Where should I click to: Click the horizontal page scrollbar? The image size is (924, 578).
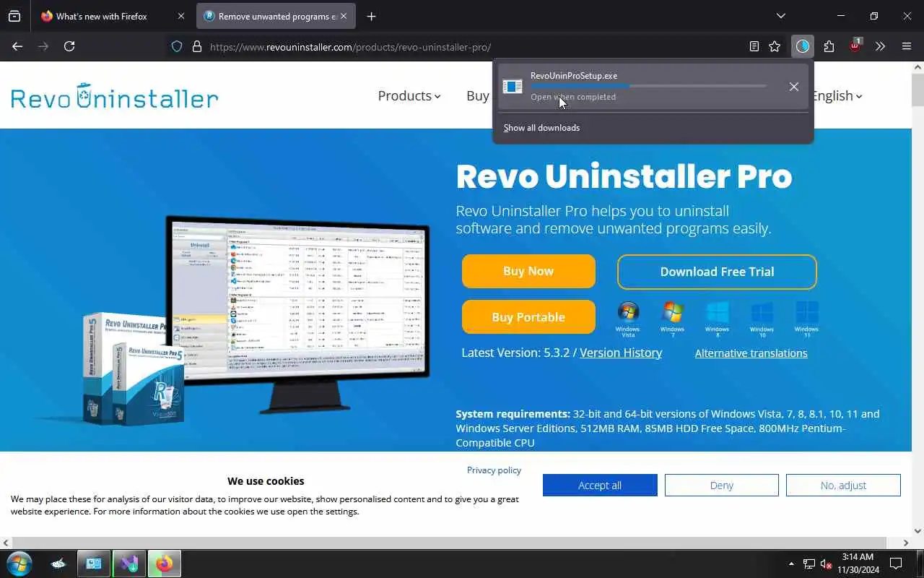point(449,543)
